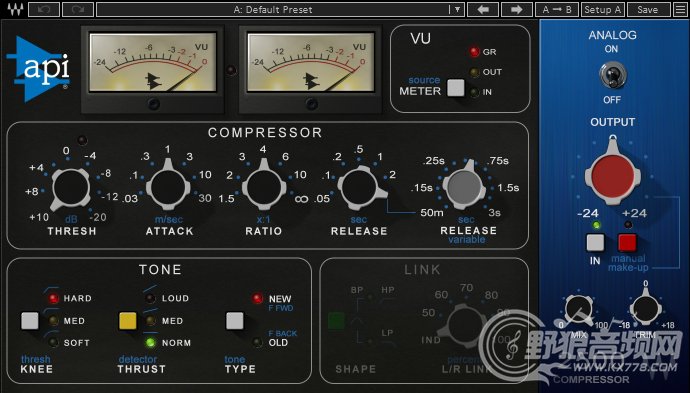Click the left VU meter adjustment screw
690x393 pixels.
[x=154, y=104]
